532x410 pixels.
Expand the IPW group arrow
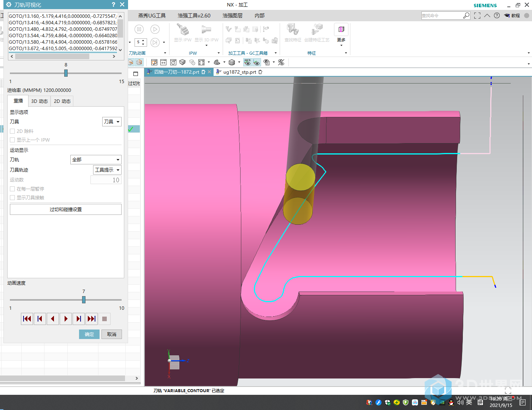(218, 53)
